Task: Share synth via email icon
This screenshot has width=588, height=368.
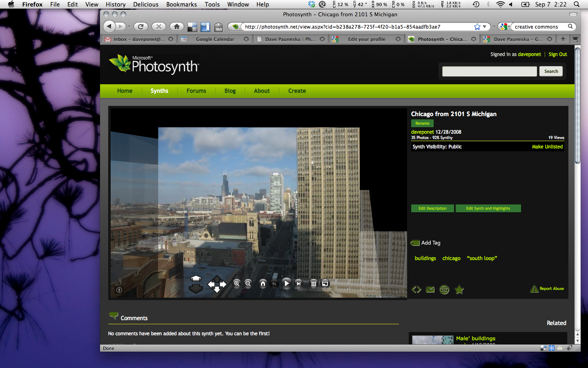Action: [x=430, y=289]
